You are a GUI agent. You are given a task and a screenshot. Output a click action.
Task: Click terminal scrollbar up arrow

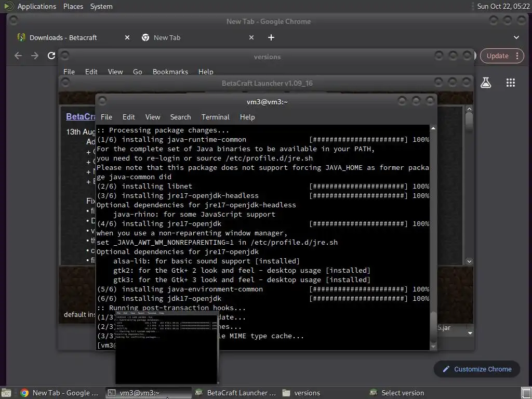pos(433,128)
